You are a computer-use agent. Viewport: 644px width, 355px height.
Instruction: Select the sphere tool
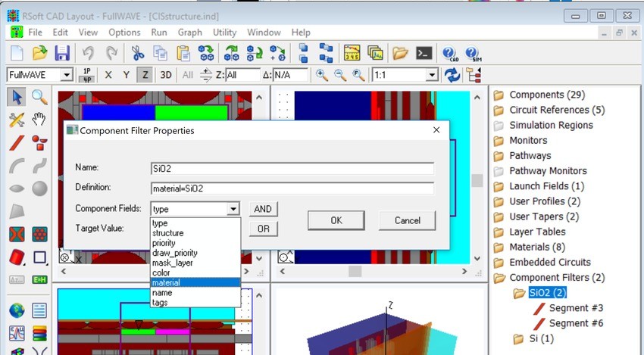pyautogui.click(x=39, y=188)
